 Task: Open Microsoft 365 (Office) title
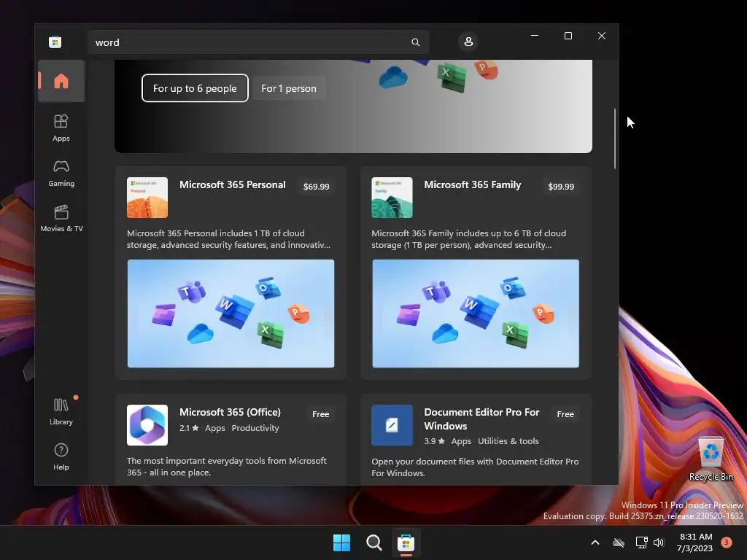pyautogui.click(x=230, y=413)
